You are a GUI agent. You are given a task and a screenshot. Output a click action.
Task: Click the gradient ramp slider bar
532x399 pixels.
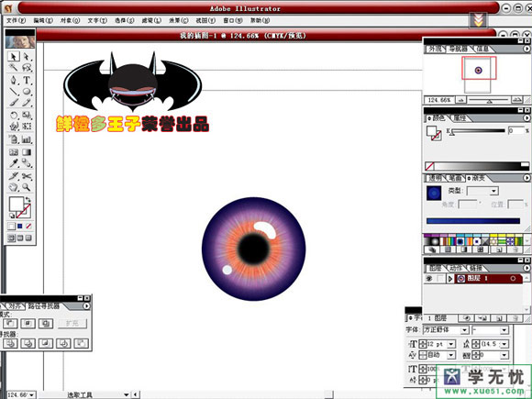(473, 221)
